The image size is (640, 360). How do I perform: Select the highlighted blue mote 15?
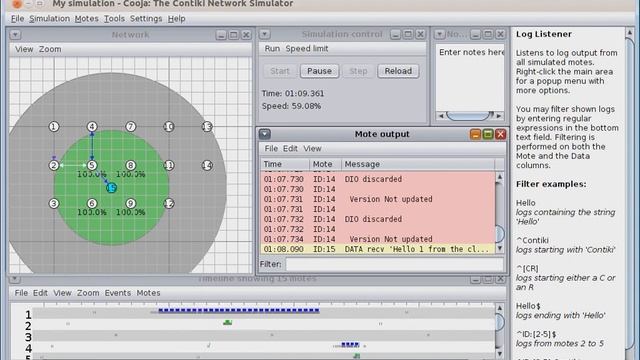[111, 188]
